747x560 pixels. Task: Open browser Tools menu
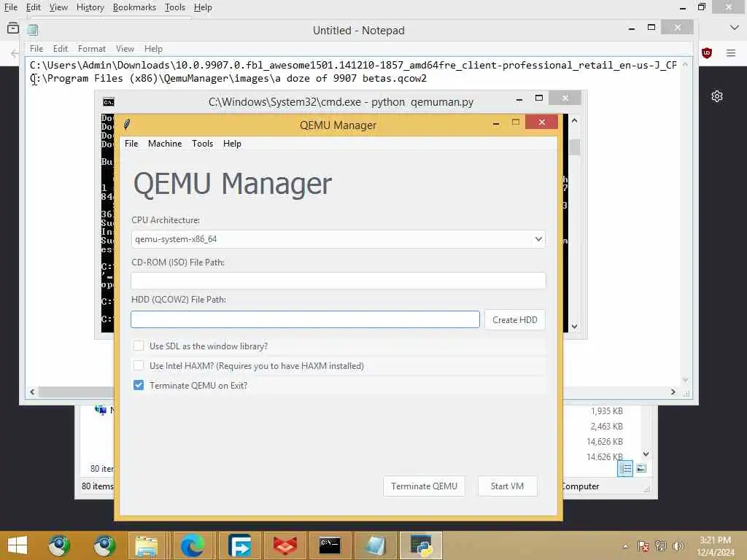(x=175, y=7)
